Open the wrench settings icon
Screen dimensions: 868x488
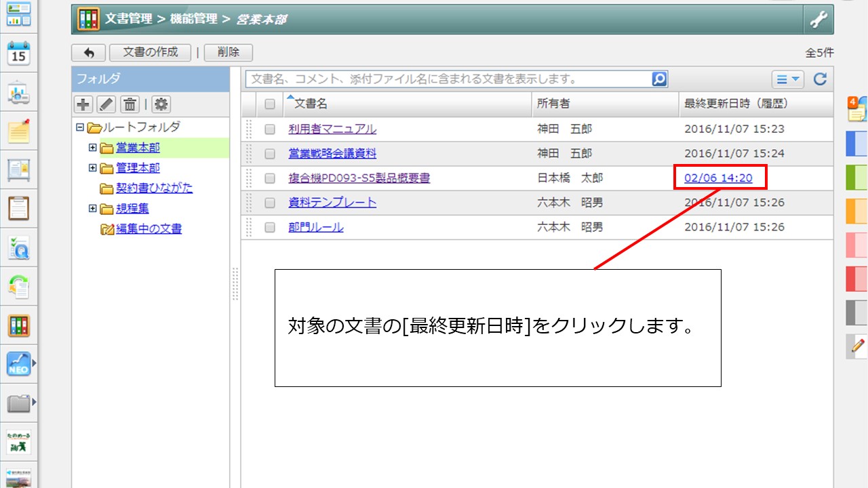(x=818, y=20)
